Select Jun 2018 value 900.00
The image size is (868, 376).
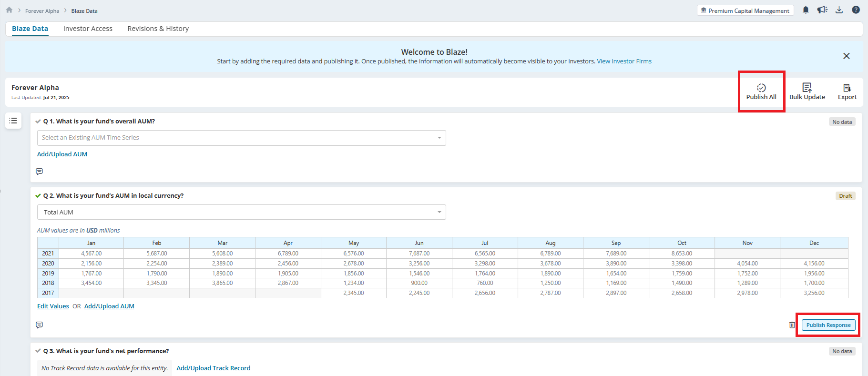click(419, 283)
